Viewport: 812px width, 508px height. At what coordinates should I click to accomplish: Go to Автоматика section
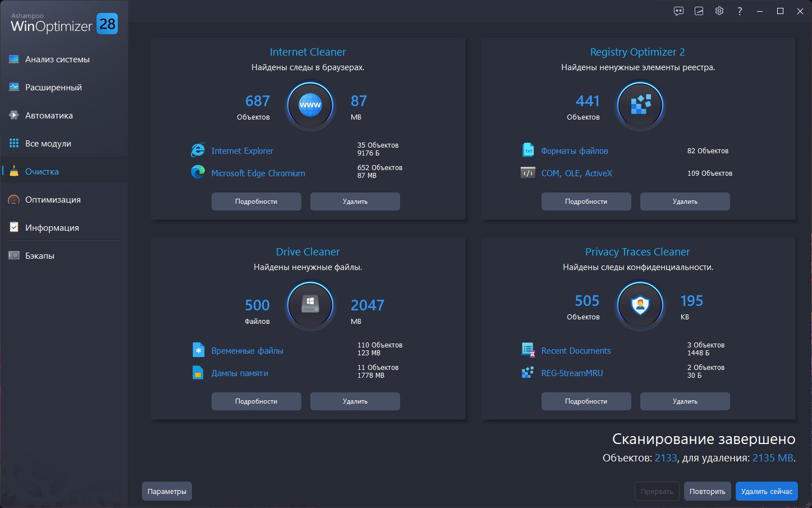click(49, 116)
